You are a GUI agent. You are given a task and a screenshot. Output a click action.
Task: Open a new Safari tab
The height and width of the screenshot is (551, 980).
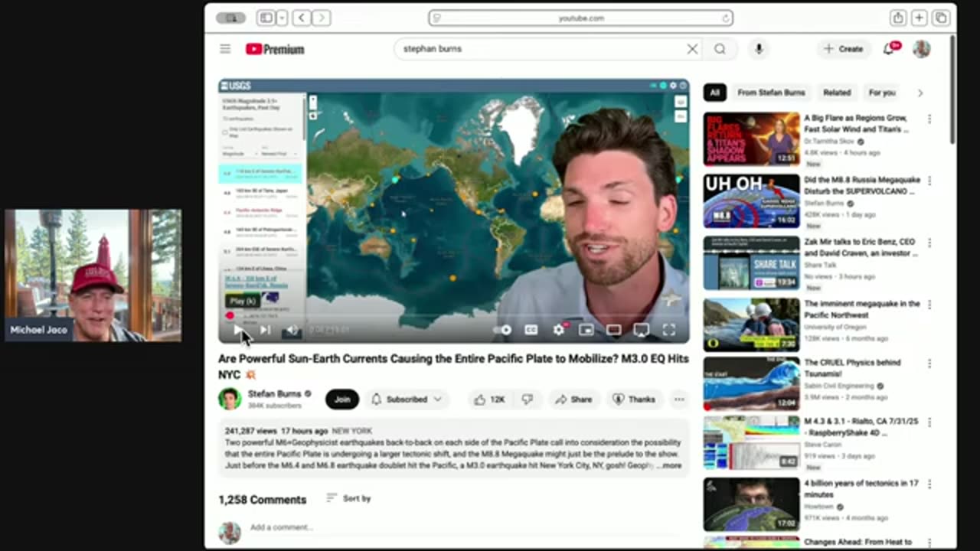(x=919, y=18)
